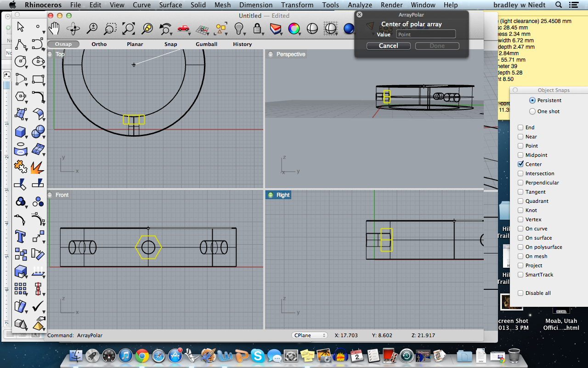Viewport: 588px width, 368px height.
Task: Open Skype from the Dock
Action: [x=257, y=355]
